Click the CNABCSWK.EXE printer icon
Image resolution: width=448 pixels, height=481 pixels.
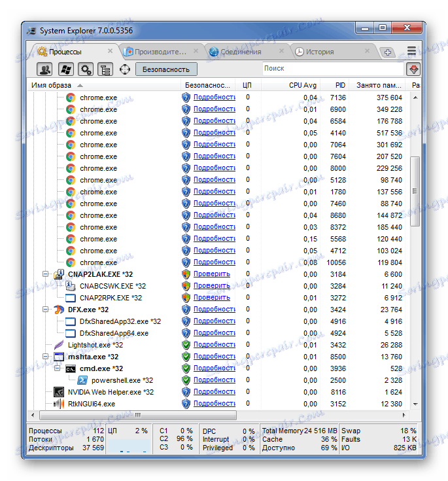click(x=71, y=286)
